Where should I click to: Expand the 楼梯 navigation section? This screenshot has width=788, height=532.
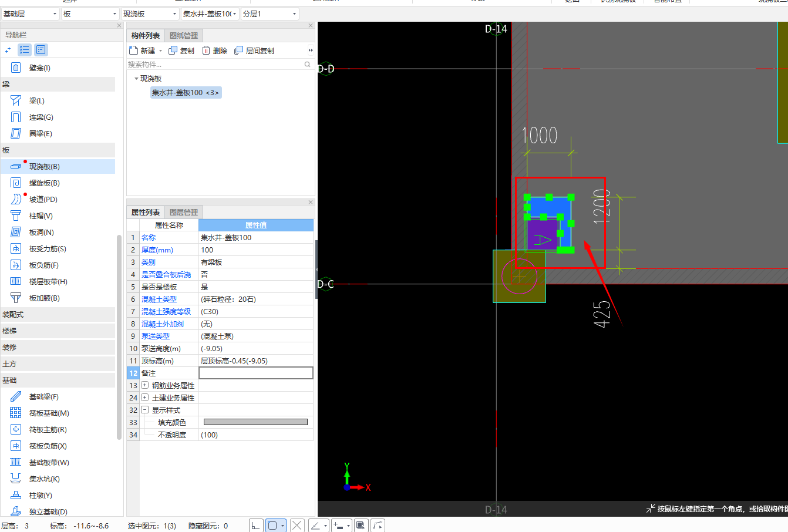[58, 331]
